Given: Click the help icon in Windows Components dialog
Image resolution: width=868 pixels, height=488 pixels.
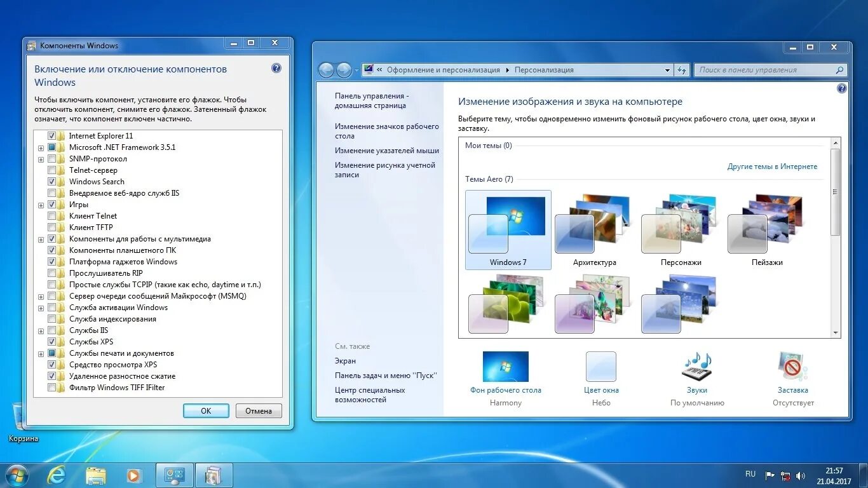Looking at the screenshot, I should tap(276, 68).
